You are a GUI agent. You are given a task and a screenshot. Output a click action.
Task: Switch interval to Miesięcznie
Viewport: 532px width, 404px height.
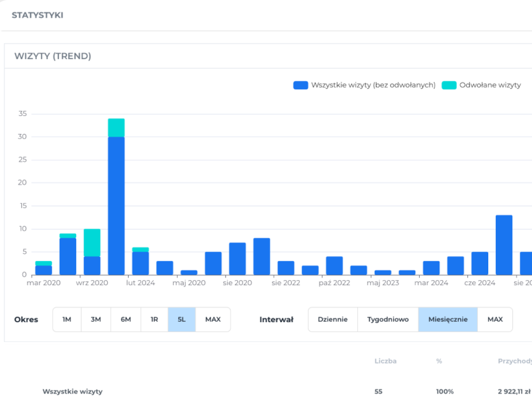pyautogui.click(x=448, y=319)
